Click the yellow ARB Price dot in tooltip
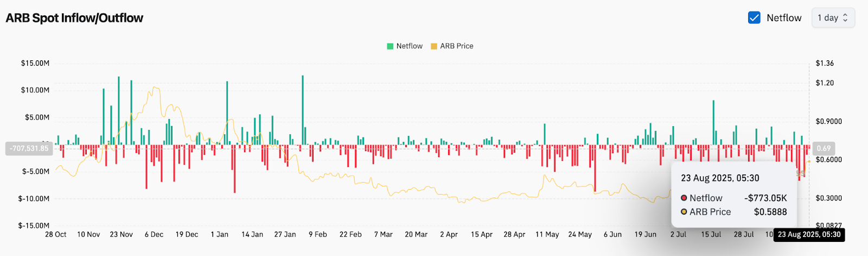This screenshot has width=868, height=256. pyautogui.click(x=684, y=212)
